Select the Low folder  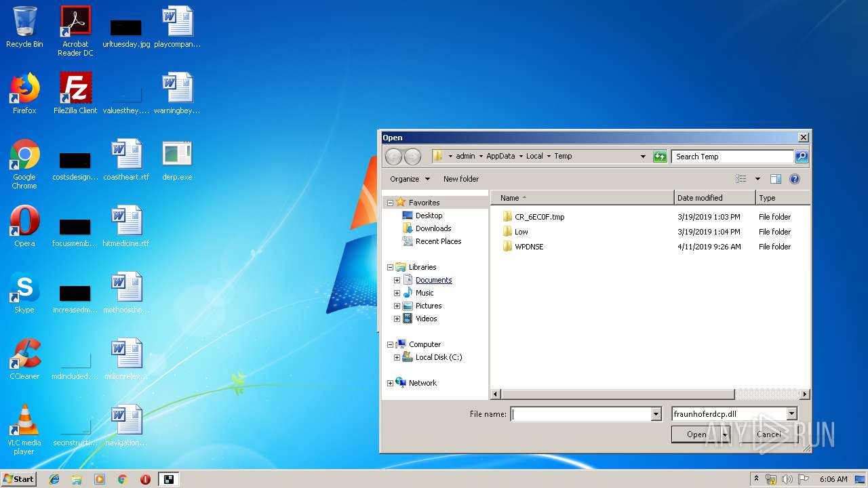pyautogui.click(x=521, y=232)
